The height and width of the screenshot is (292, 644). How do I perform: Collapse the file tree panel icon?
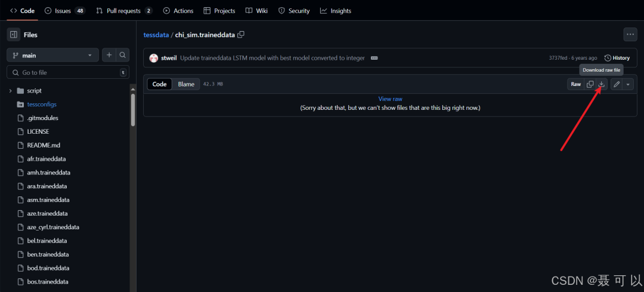click(14, 35)
